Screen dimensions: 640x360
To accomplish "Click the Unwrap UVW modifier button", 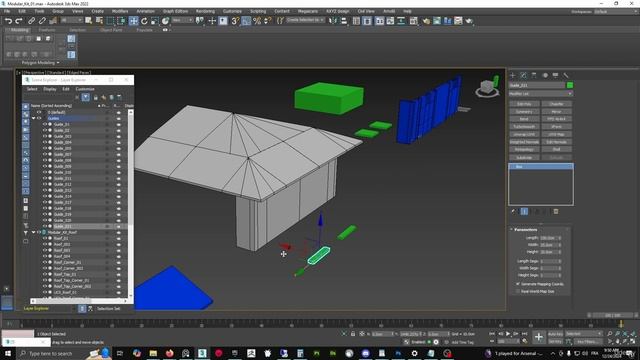I will tap(524, 135).
